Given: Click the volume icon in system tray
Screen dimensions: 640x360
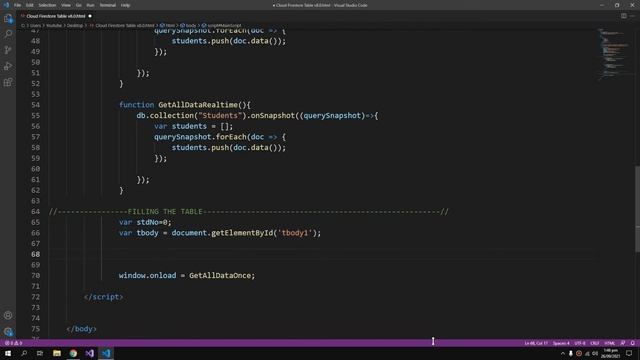Looking at the screenshot, I should [x=596, y=353].
